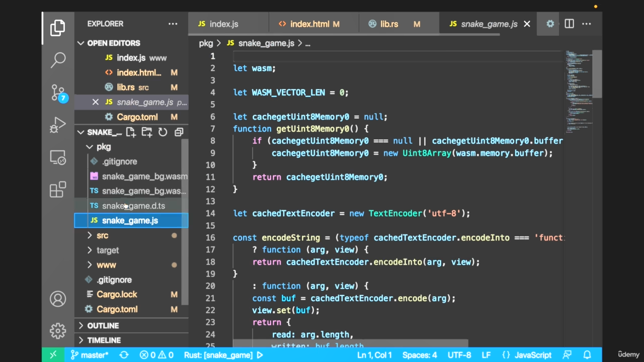Screen dimensions: 644x362
Task: Click the Refresh Explorer icon
Action: 163,132
